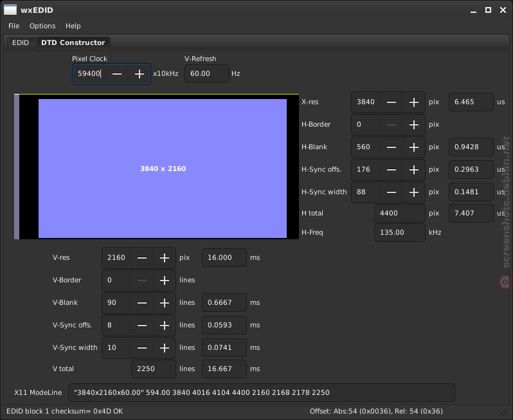Click the H total time field 7.407
This screenshot has height=420, width=513.
click(x=471, y=214)
